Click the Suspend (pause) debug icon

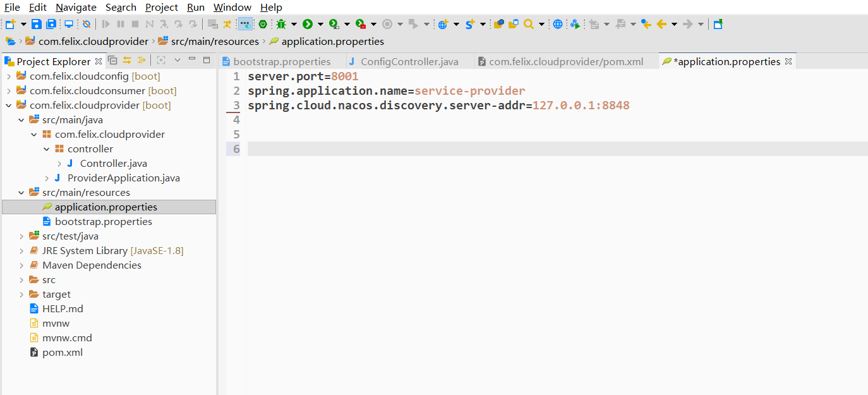click(x=121, y=24)
